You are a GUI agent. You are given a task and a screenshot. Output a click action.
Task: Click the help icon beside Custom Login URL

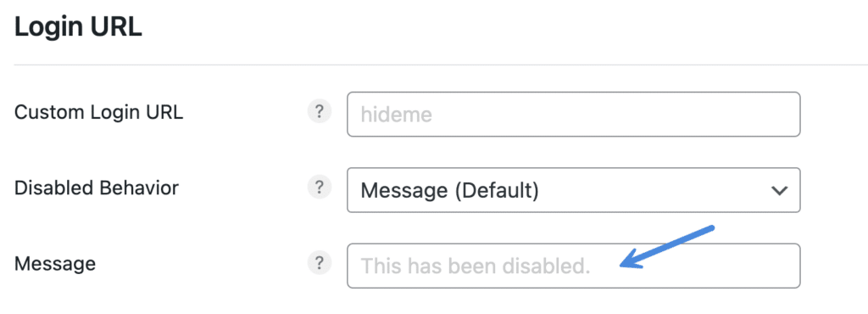319,112
